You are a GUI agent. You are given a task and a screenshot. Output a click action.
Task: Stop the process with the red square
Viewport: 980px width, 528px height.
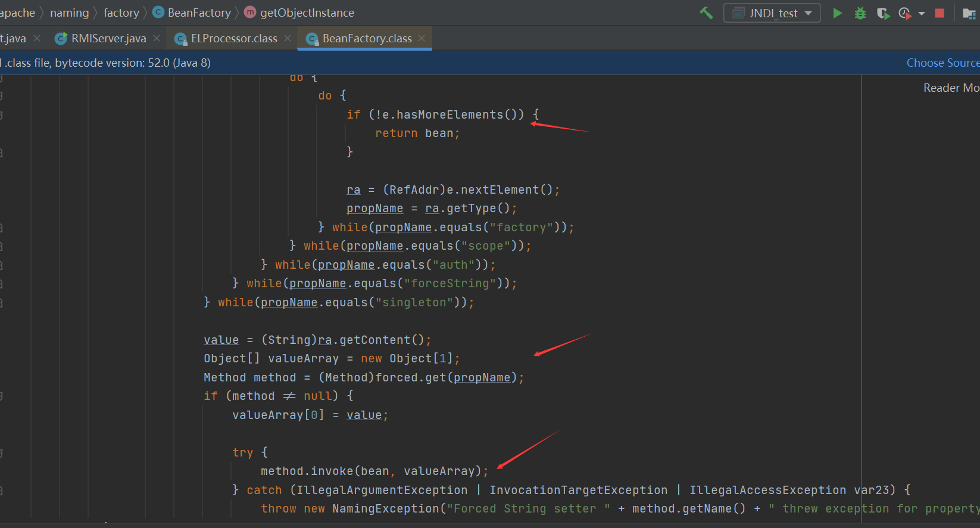[940, 13]
